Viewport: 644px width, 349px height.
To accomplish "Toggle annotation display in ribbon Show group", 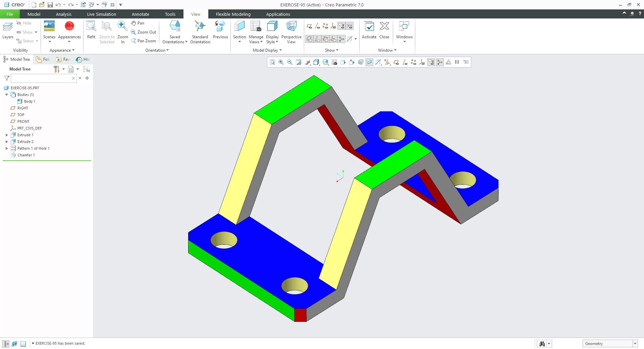I will point(341,26).
